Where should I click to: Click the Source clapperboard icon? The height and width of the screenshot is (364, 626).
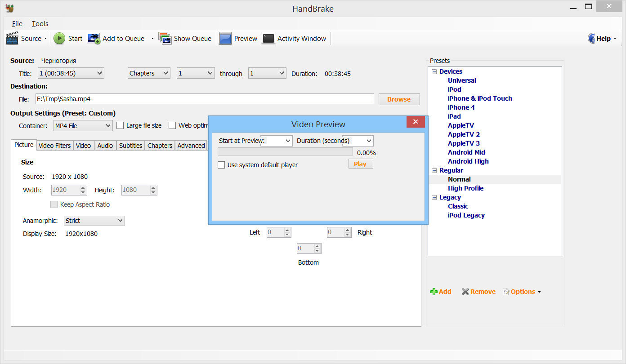(x=12, y=39)
